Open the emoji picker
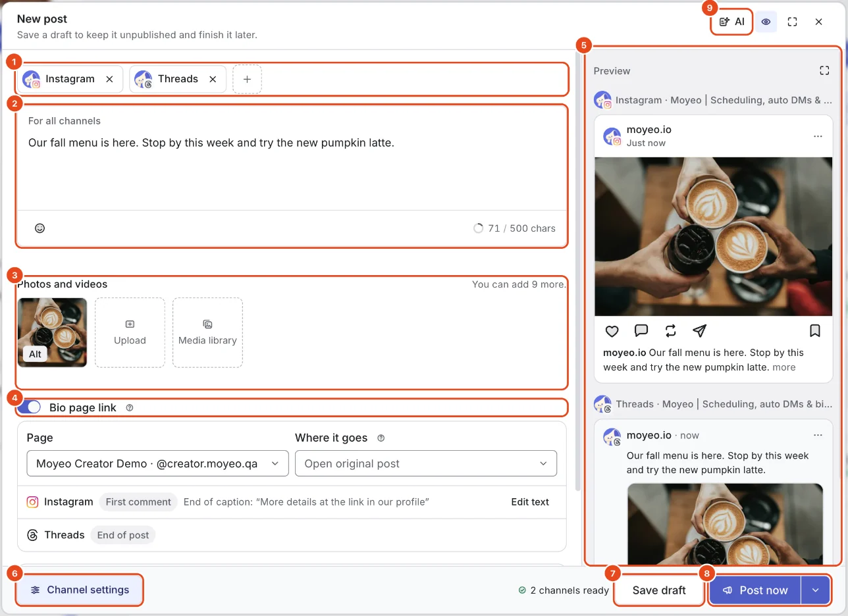 [x=40, y=228]
